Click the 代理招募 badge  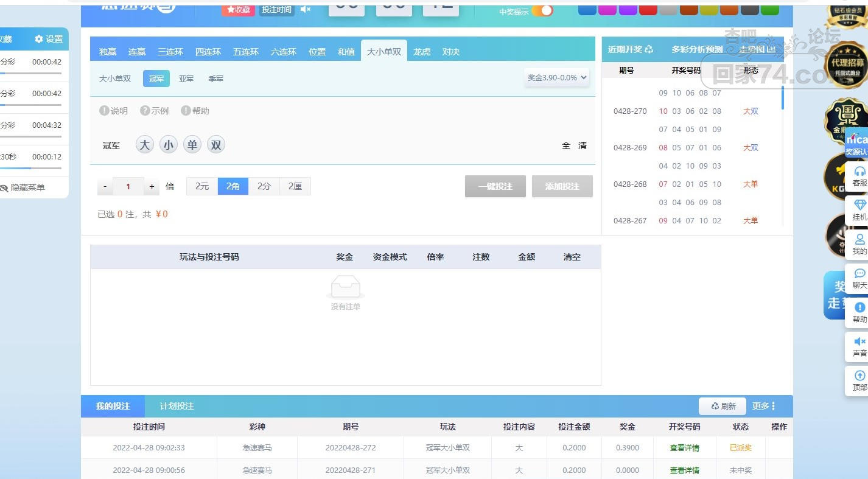point(846,65)
